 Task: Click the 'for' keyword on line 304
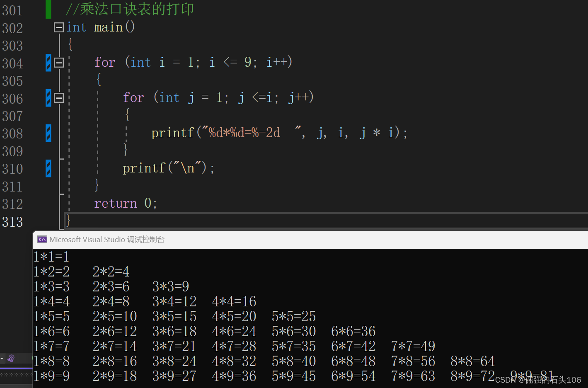pyautogui.click(x=105, y=62)
